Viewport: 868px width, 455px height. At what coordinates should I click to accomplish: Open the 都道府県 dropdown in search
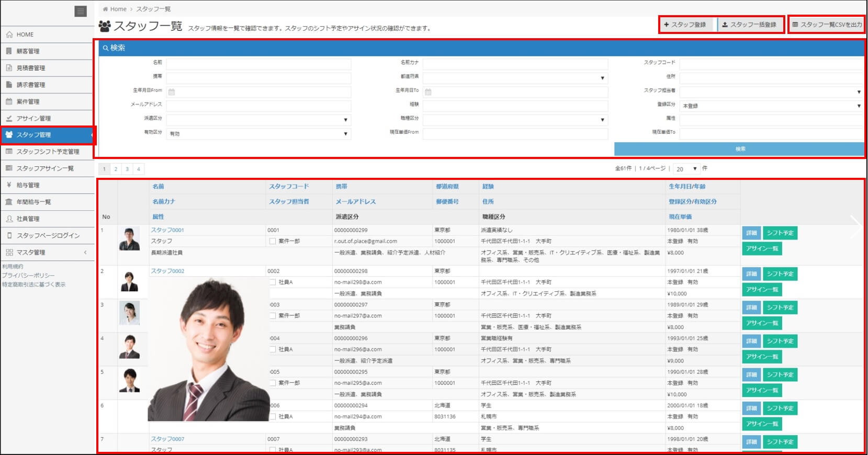tap(515, 78)
